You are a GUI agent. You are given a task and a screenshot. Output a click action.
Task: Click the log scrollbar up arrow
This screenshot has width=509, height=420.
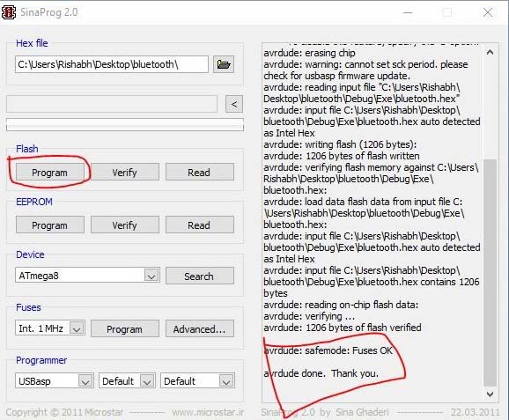point(490,52)
